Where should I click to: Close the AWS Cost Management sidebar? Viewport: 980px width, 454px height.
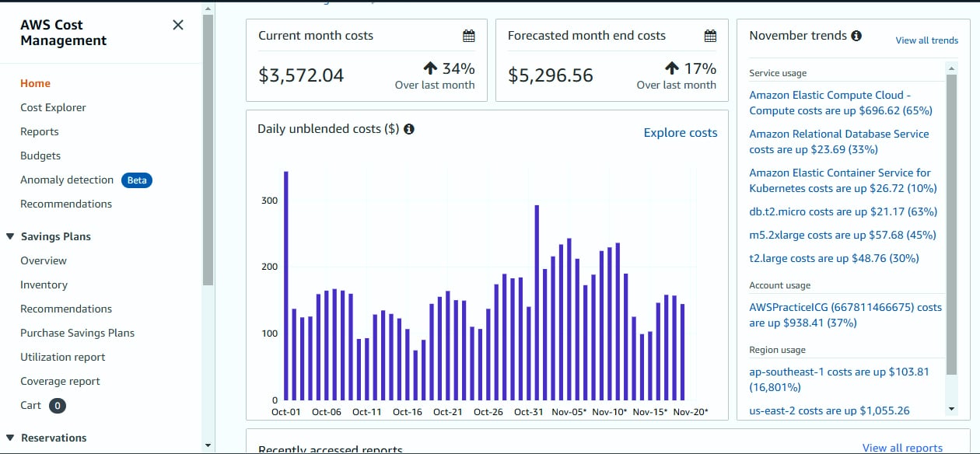tap(178, 25)
